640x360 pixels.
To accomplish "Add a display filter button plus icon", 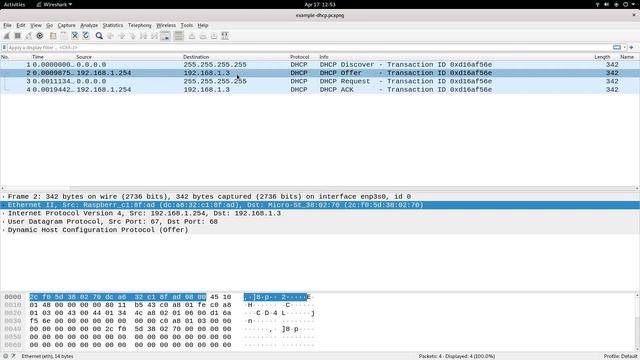I will pyautogui.click(x=631, y=47).
